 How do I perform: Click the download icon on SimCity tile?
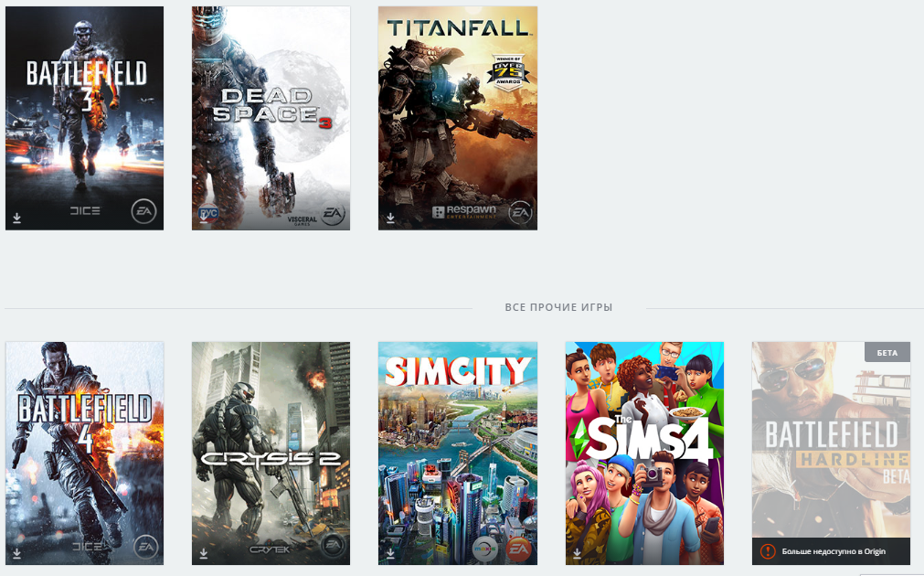click(x=390, y=553)
